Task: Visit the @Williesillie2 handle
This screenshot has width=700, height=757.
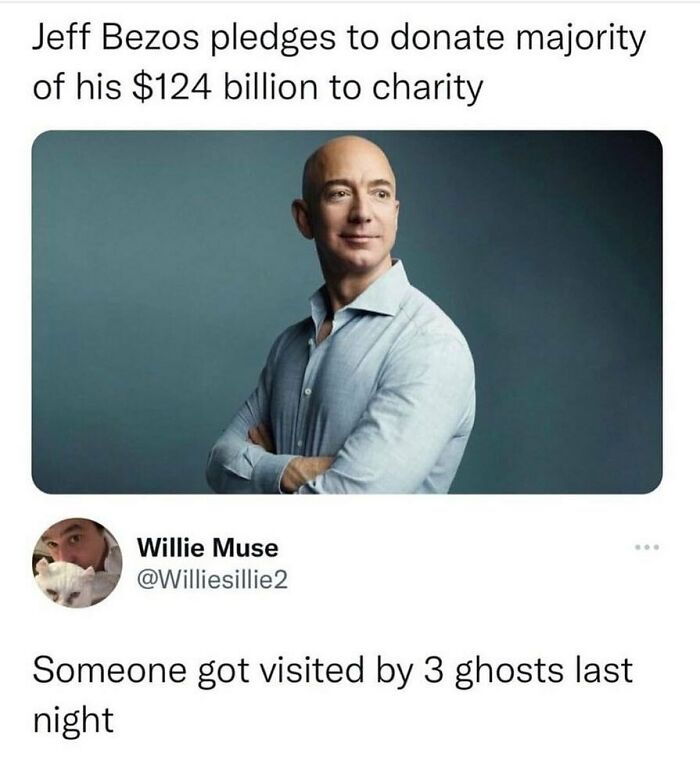Action: (x=212, y=579)
